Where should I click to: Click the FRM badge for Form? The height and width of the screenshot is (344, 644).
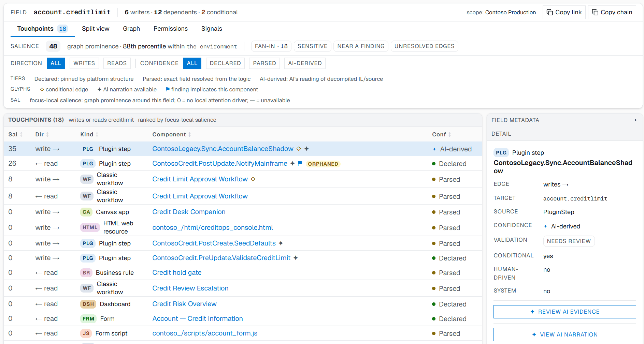[x=88, y=319]
